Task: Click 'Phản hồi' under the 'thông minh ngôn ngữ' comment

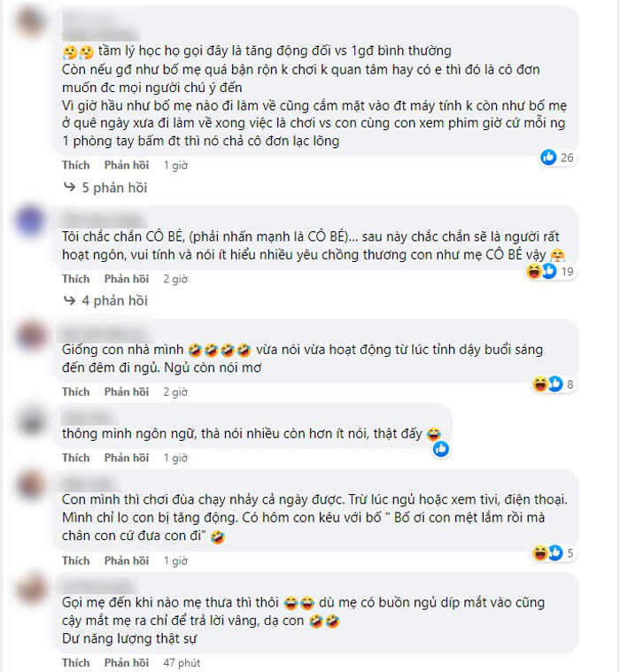Action: click(x=127, y=458)
